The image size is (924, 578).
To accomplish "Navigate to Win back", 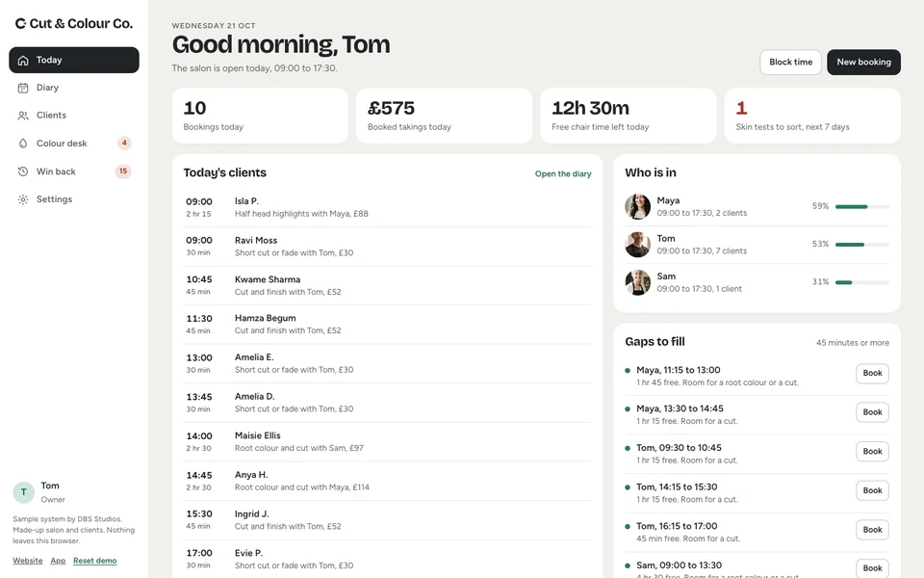I will (74, 171).
